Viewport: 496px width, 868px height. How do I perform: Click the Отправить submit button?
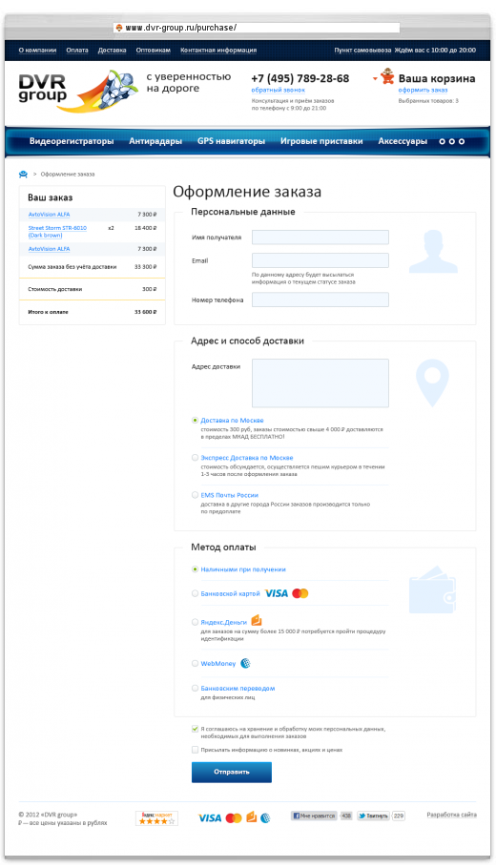(x=232, y=773)
